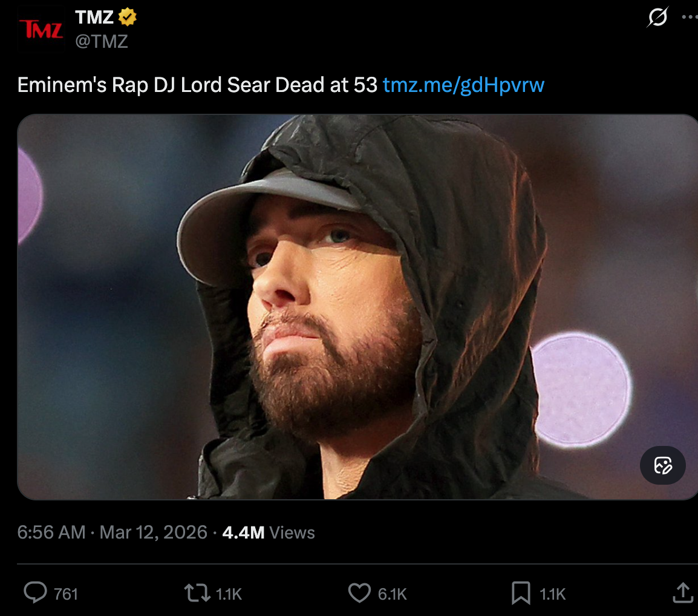Like the post with heart icon
The height and width of the screenshot is (616, 698).
click(359, 593)
